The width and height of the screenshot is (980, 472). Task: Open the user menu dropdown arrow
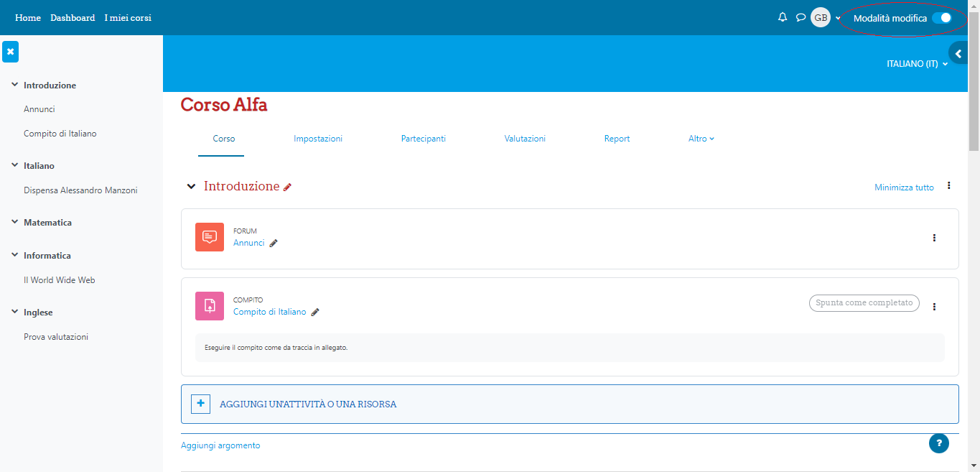(838, 18)
